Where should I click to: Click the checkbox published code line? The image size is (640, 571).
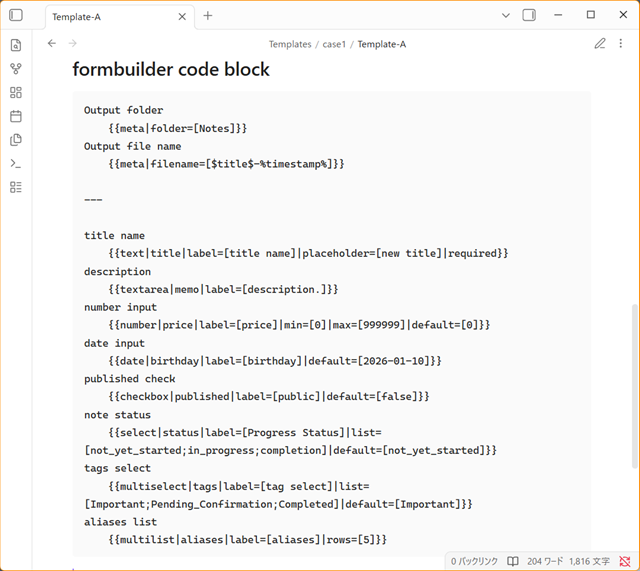click(269, 396)
